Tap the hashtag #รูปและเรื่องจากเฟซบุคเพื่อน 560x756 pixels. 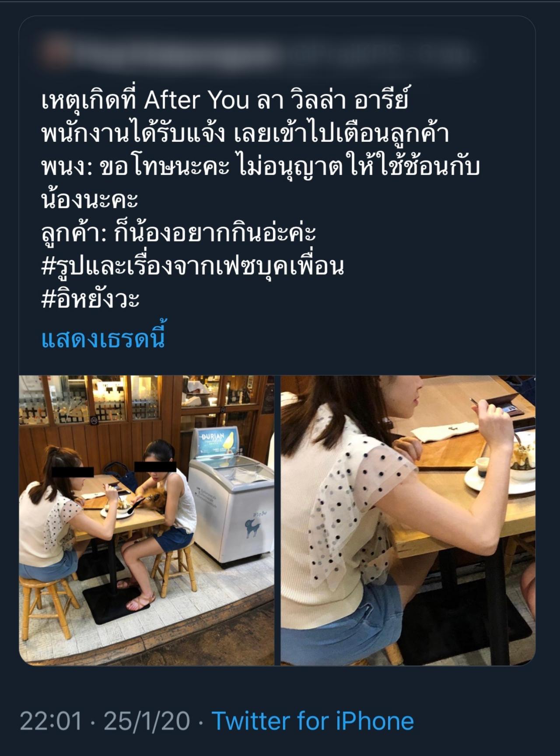pos(193,266)
